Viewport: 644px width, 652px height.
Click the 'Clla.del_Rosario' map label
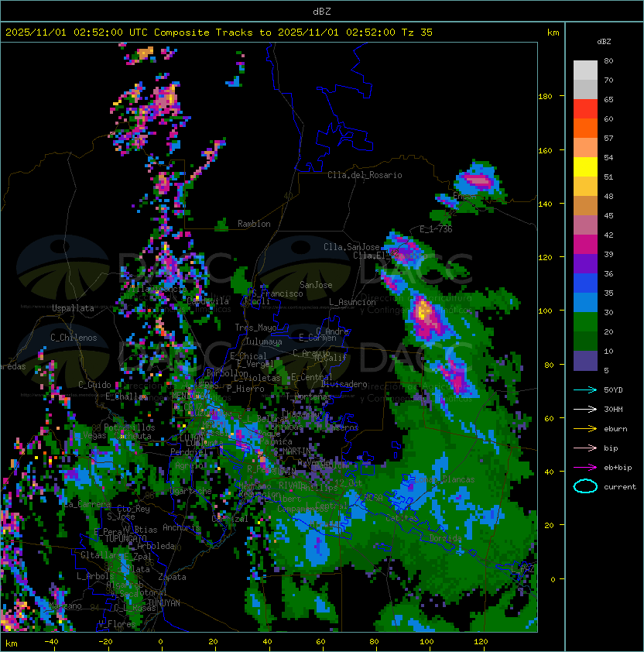click(365, 175)
